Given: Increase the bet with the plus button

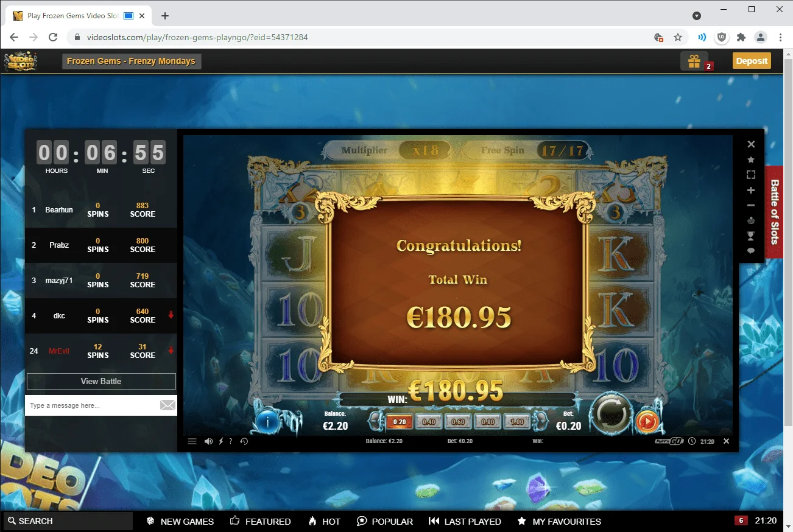Looking at the screenshot, I should click(x=540, y=421).
